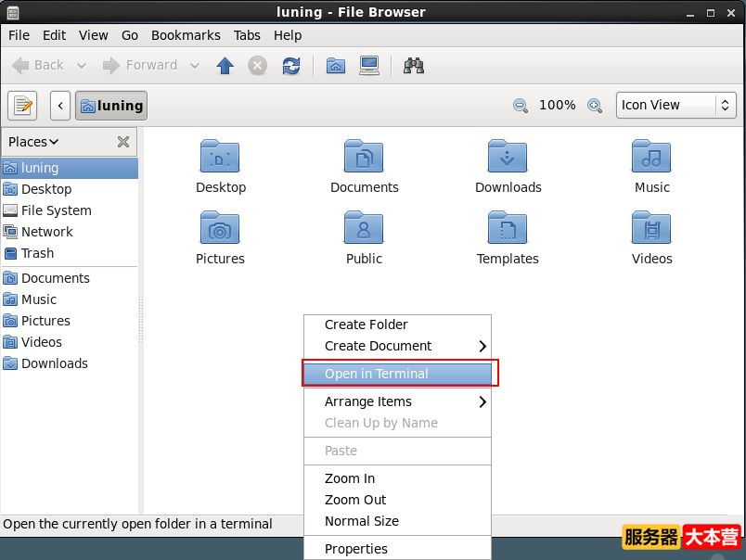
Task: Open the Bookmarks menu
Action: pos(186,35)
